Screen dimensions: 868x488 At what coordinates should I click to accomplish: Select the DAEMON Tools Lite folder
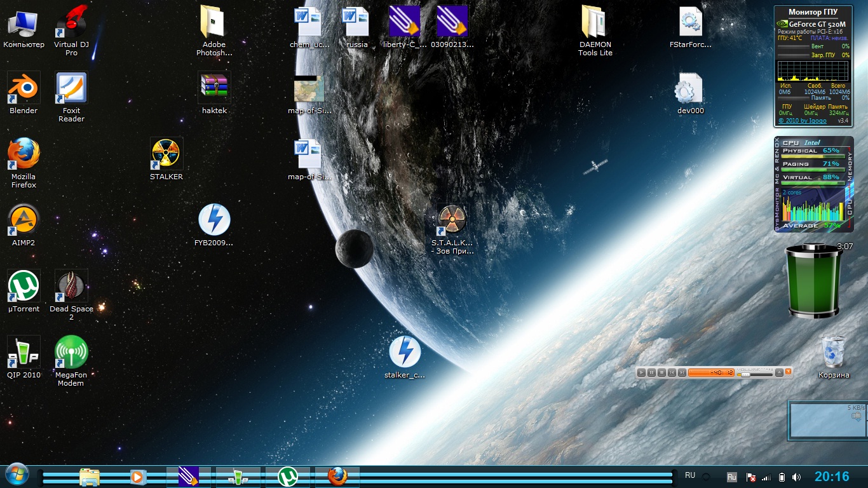[x=595, y=22]
